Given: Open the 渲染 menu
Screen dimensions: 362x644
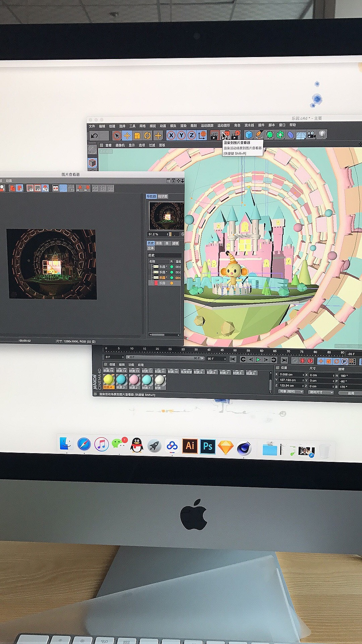Looking at the screenshot, I should tap(183, 126).
